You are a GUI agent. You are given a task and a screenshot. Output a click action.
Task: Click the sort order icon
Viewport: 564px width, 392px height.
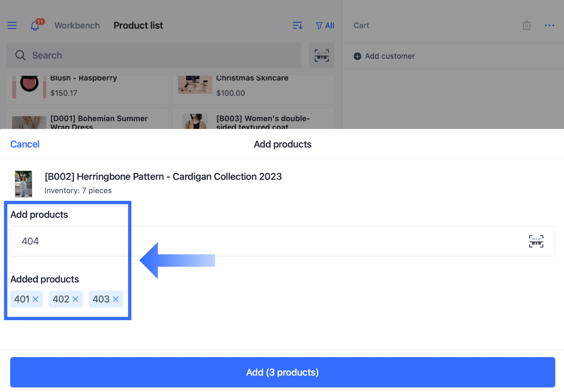click(297, 26)
